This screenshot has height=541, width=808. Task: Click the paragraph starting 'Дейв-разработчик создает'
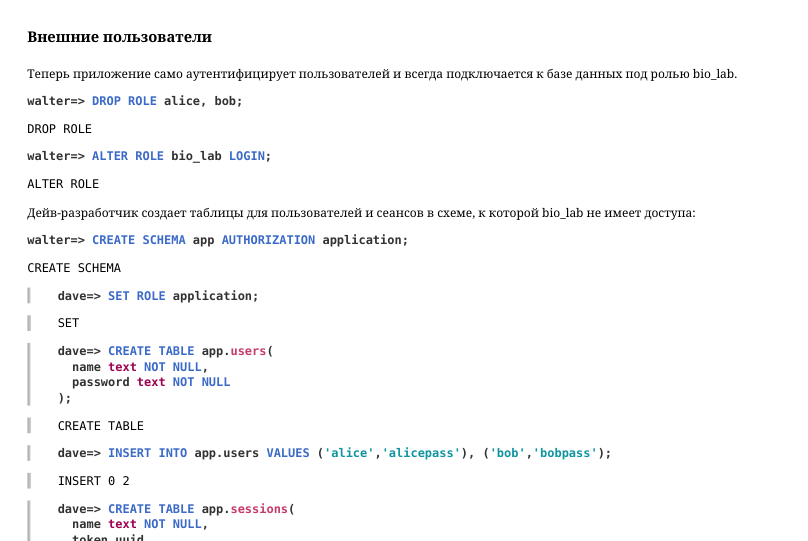pos(361,213)
